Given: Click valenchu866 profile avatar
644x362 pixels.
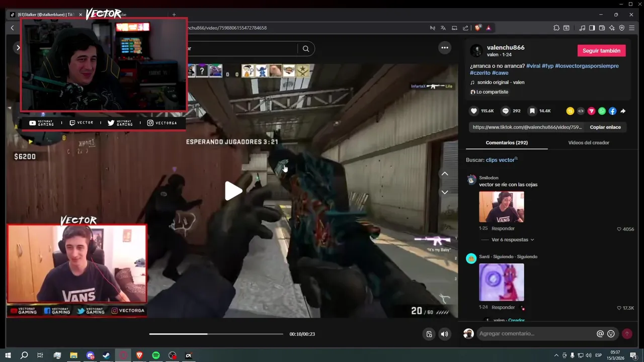Looking at the screenshot, I should click(476, 51).
